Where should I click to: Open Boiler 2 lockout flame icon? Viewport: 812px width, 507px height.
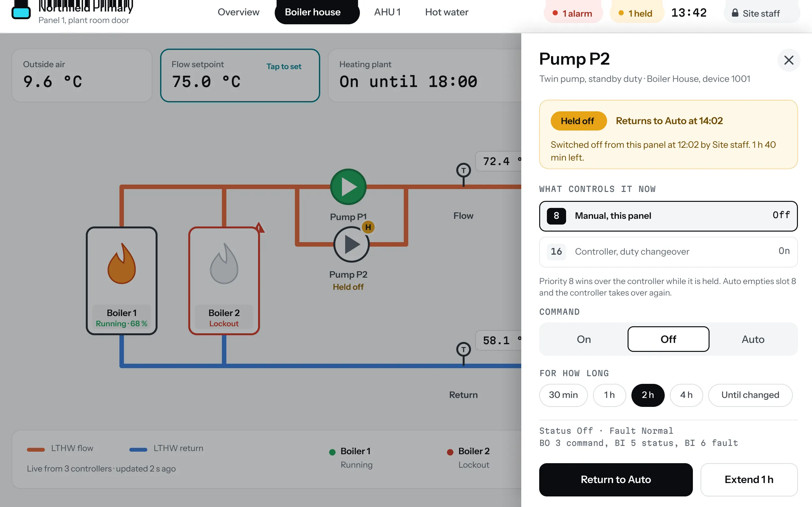224,264
